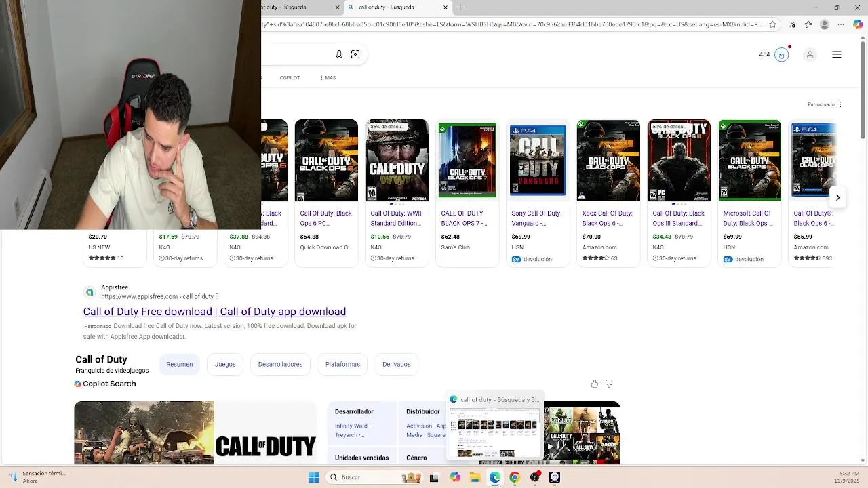Select the Derivados tab
The height and width of the screenshot is (488, 868).
[397, 364]
